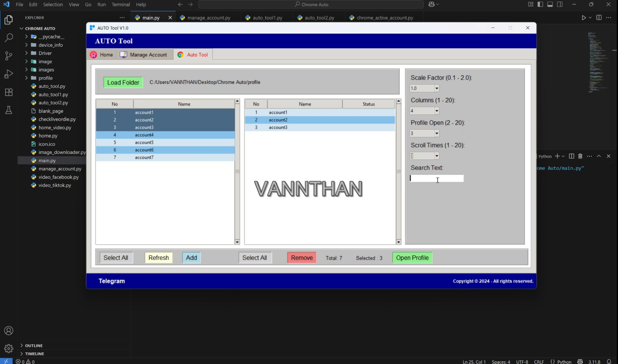
Task: Click the green Open Profile button
Action: pos(412,258)
